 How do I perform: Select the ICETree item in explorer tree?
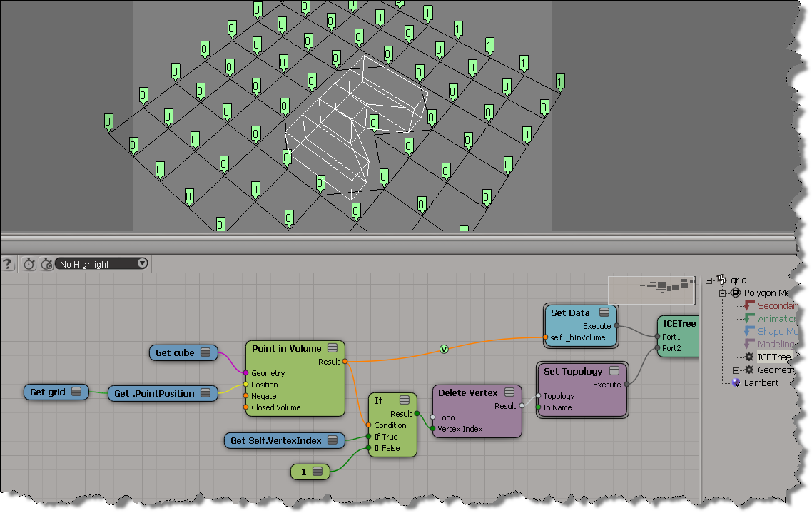tap(773, 357)
